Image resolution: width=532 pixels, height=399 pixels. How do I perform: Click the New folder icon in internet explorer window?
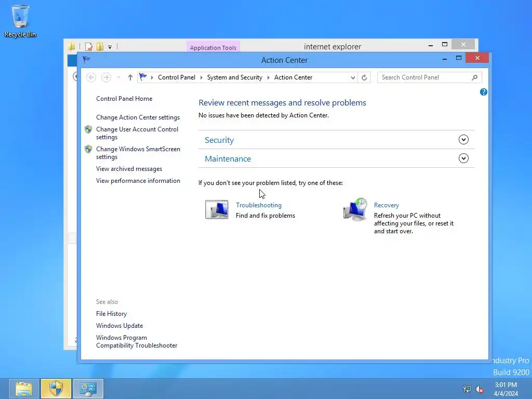[100, 46]
